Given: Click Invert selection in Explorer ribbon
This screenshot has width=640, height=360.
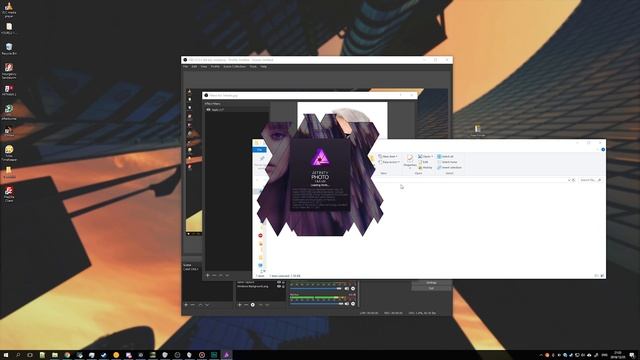Looking at the screenshot, I should pos(449,167).
